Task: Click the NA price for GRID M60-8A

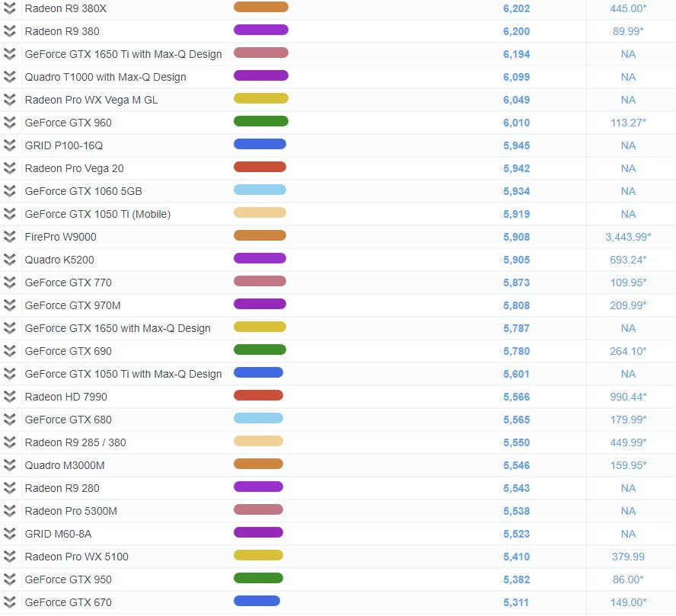Action: click(x=628, y=534)
